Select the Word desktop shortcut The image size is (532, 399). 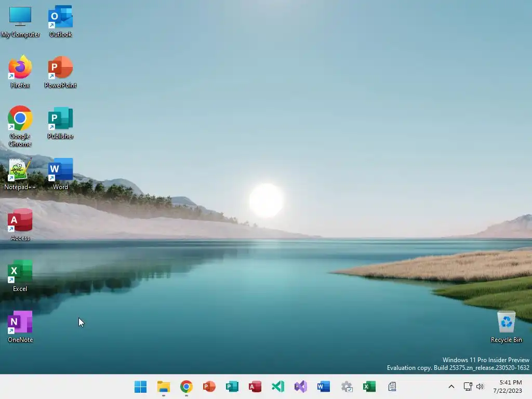(x=60, y=174)
